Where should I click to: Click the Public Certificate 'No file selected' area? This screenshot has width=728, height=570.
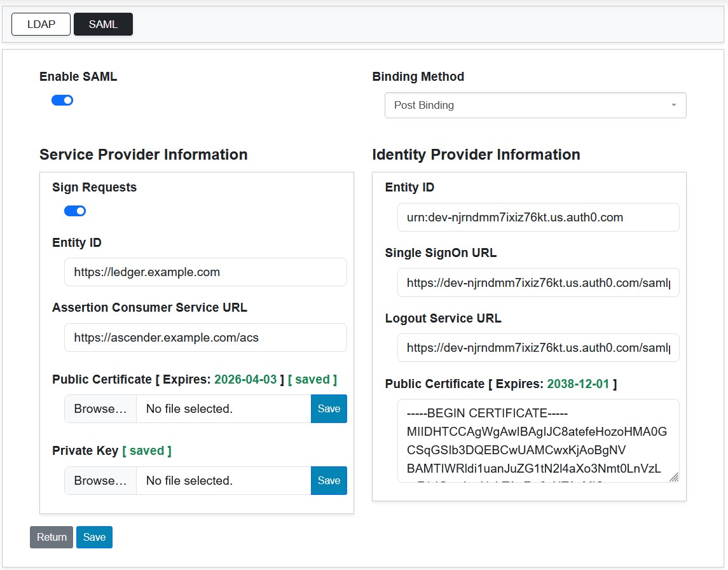[x=223, y=409]
